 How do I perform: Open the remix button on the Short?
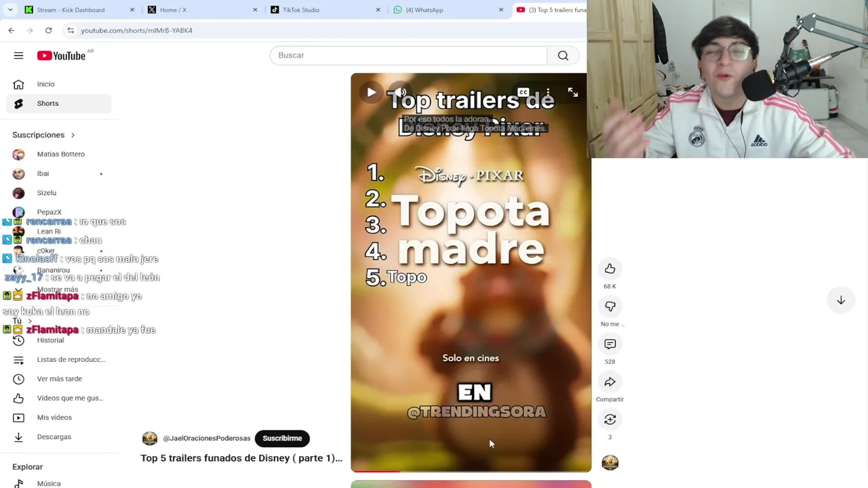point(610,420)
